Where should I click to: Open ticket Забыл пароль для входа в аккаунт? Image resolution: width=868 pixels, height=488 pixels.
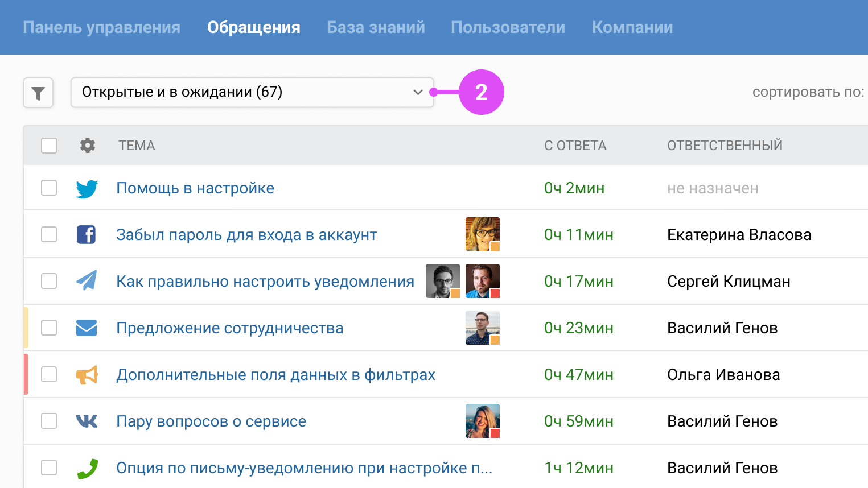point(246,234)
